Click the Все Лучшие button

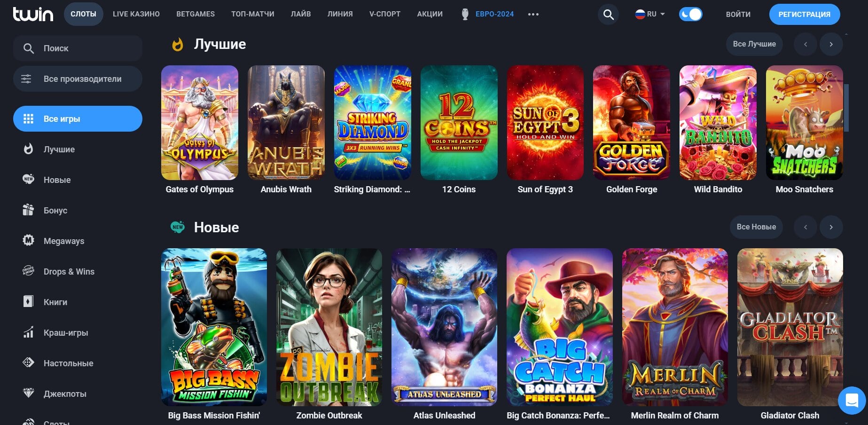[x=754, y=44]
